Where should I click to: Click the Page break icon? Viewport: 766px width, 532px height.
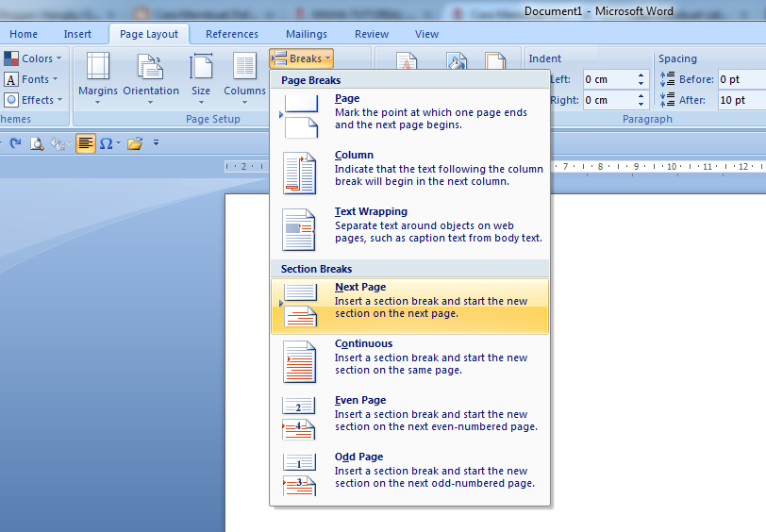(x=300, y=116)
